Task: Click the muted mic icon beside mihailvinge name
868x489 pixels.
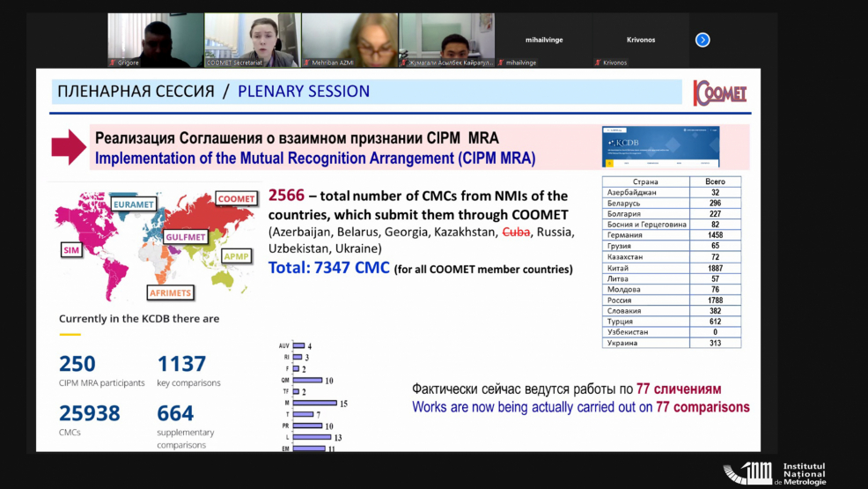Action: click(501, 63)
